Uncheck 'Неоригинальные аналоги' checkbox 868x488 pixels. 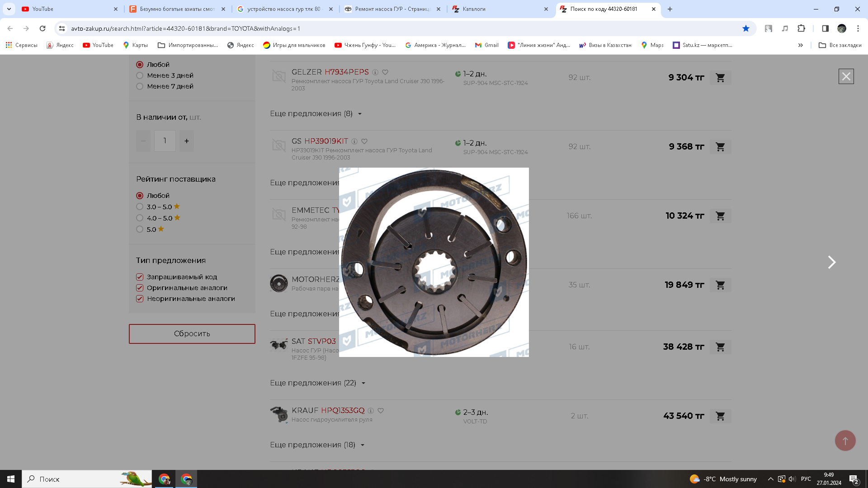coord(140,299)
